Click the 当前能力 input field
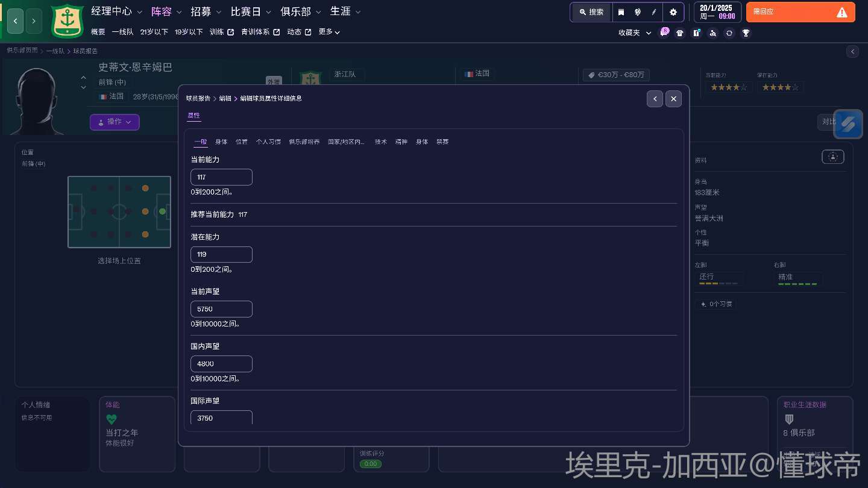 (221, 177)
